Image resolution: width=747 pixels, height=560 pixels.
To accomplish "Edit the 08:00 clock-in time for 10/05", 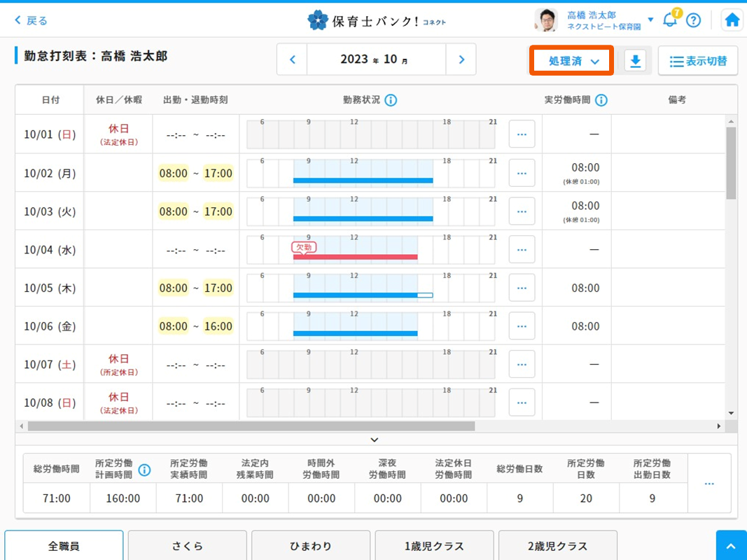I will pyautogui.click(x=173, y=288).
